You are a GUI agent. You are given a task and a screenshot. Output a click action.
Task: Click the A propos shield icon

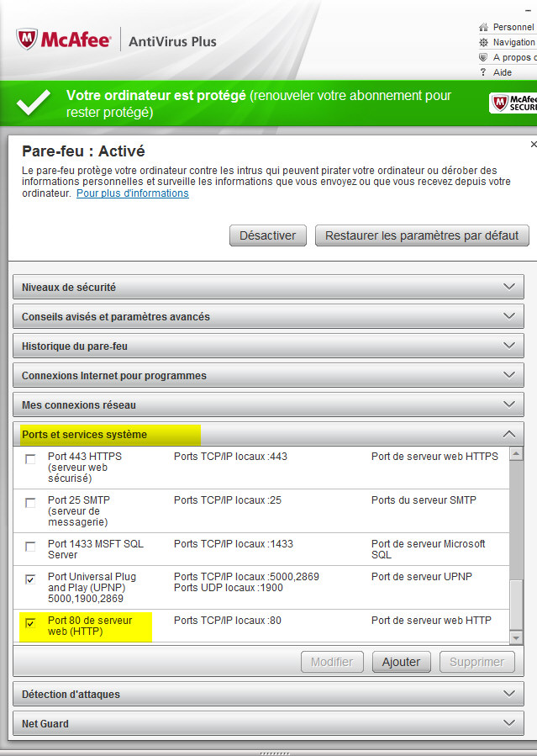pyautogui.click(x=483, y=57)
